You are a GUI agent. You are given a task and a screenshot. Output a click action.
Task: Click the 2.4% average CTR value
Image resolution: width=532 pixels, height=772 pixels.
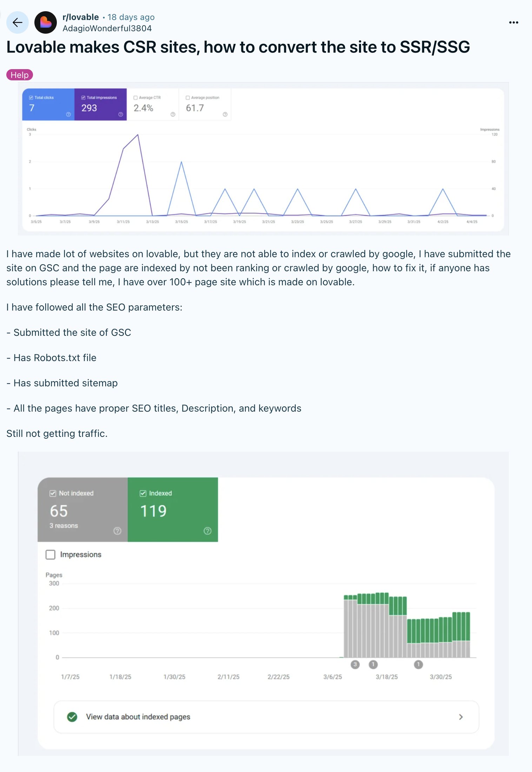point(144,108)
